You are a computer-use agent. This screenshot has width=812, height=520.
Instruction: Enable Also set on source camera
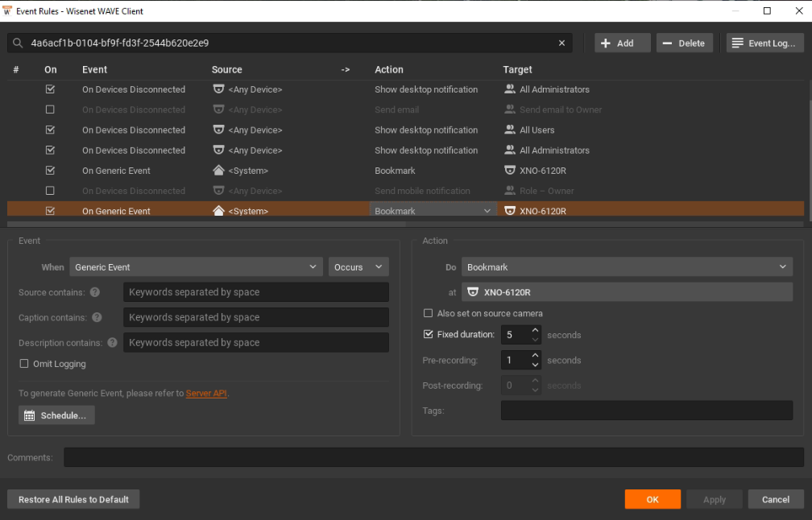pyautogui.click(x=429, y=314)
